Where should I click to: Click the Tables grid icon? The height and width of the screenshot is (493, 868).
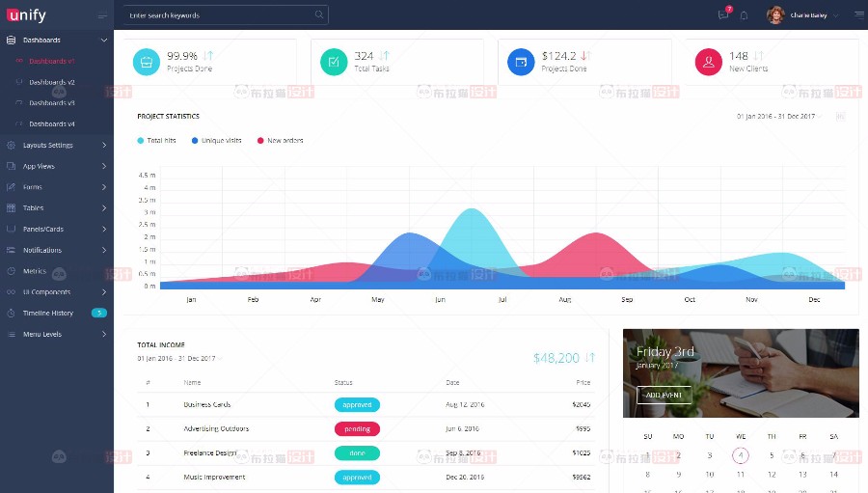11,208
